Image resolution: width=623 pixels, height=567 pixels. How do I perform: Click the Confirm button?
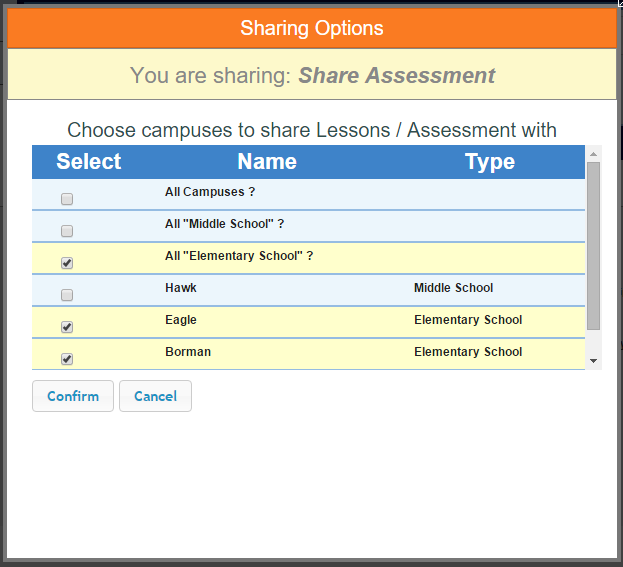(x=73, y=396)
